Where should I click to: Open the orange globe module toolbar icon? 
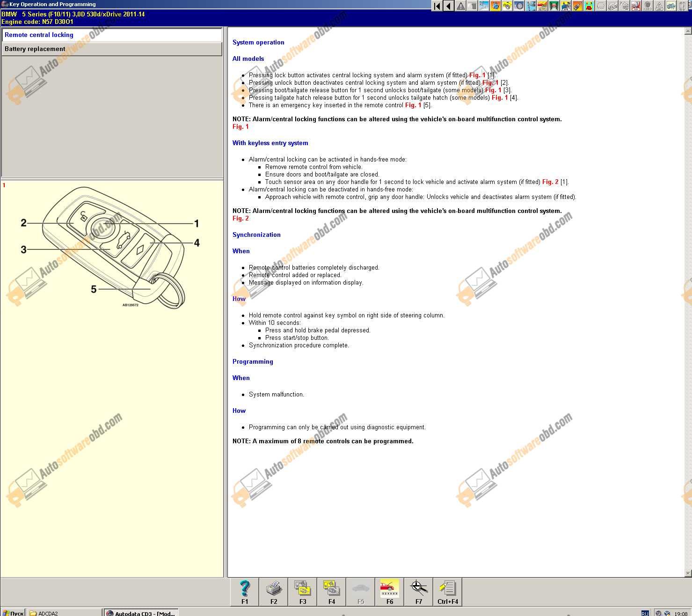pyautogui.click(x=495, y=6)
